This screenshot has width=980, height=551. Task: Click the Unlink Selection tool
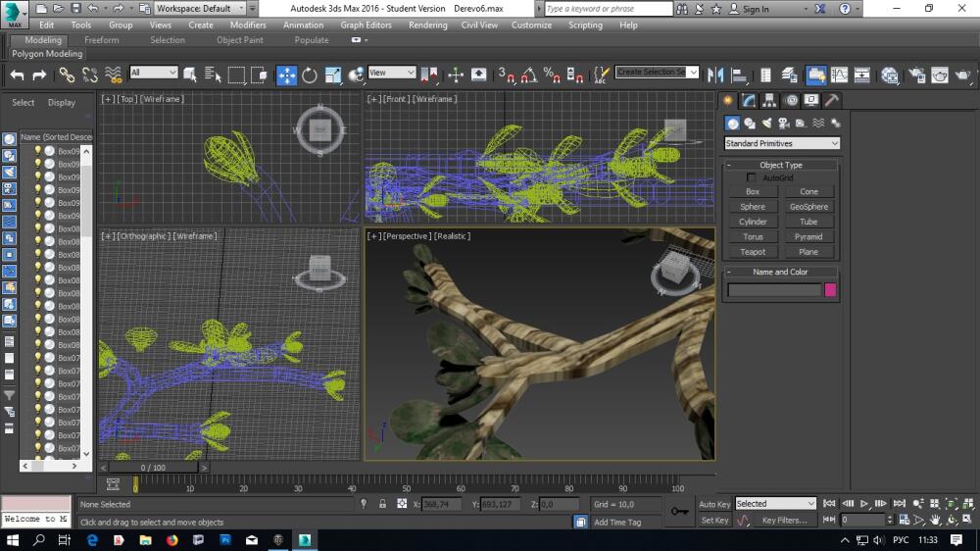click(x=89, y=75)
